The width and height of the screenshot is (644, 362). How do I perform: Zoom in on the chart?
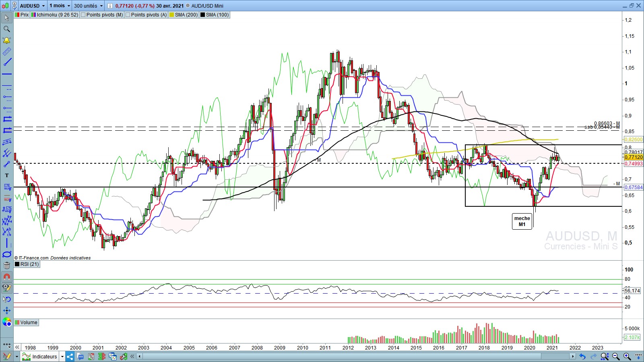pyautogui.click(x=627, y=356)
